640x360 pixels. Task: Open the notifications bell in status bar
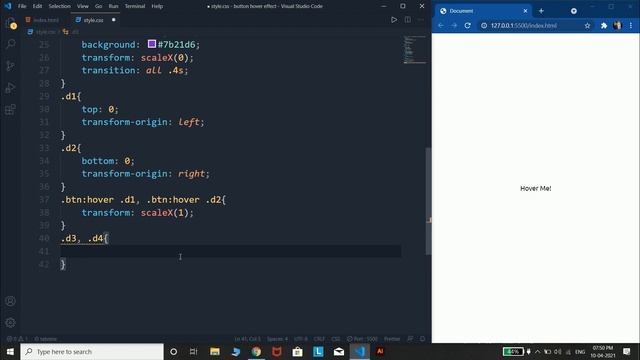tap(423, 339)
